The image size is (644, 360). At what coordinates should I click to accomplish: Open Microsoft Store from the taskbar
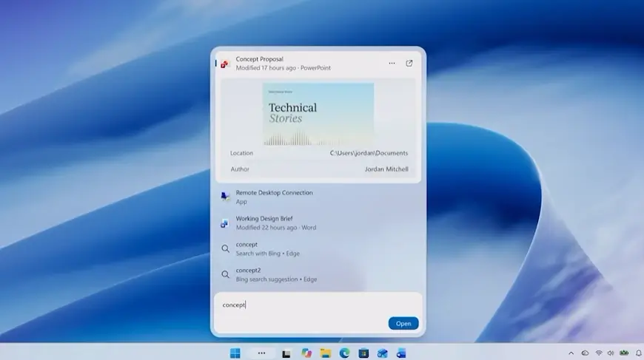click(x=363, y=353)
